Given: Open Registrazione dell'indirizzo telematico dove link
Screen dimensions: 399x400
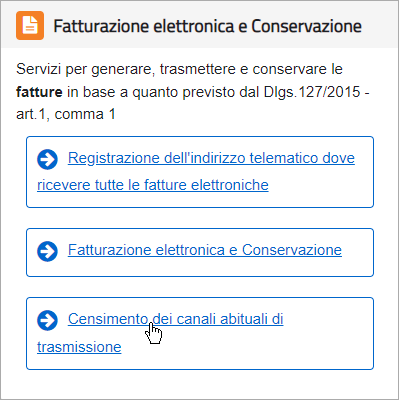Looking at the screenshot, I should [x=211, y=158].
